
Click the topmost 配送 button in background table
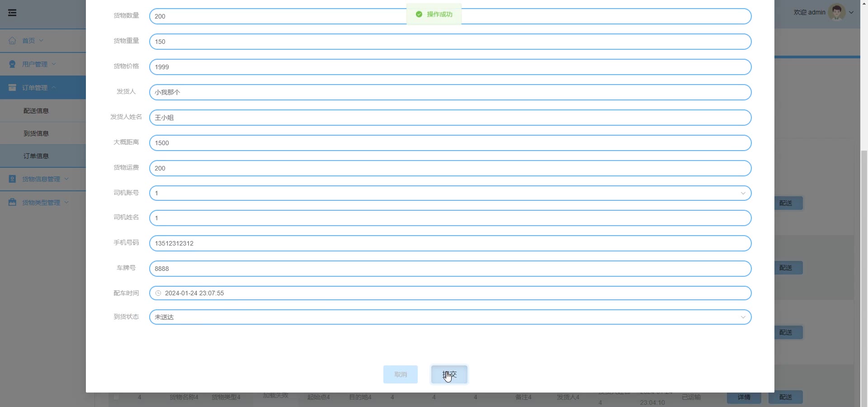pos(788,203)
